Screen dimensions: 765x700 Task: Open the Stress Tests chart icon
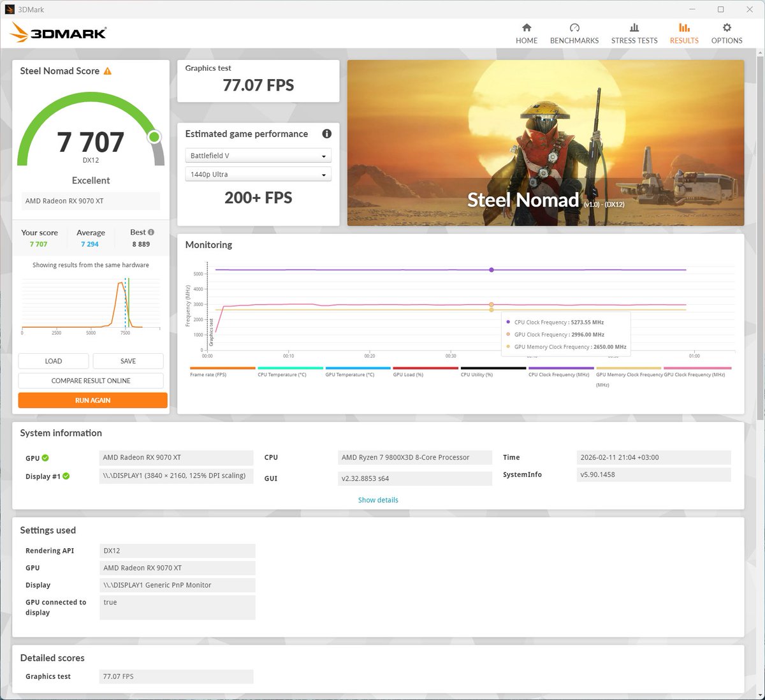point(634,27)
